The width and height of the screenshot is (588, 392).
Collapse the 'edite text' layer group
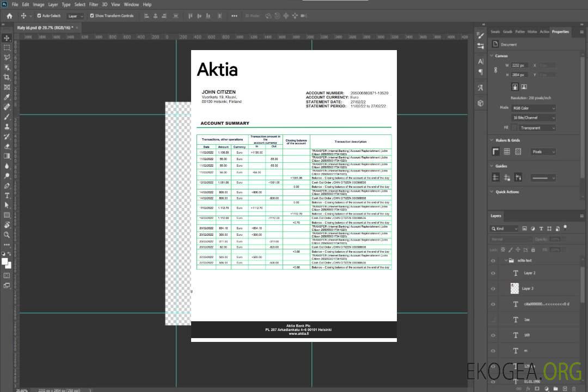[505, 260]
